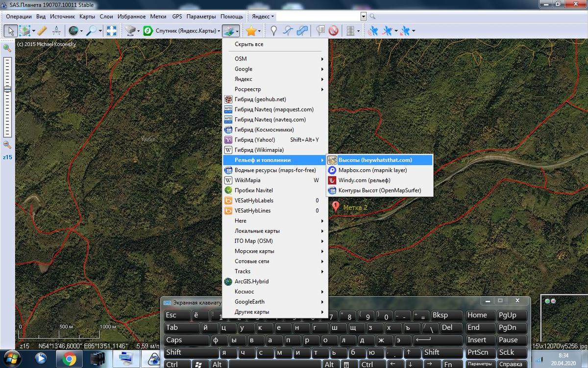Viewport: 588px width, 368px height.
Task: Open the globe map view tool
Action: point(73,31)
